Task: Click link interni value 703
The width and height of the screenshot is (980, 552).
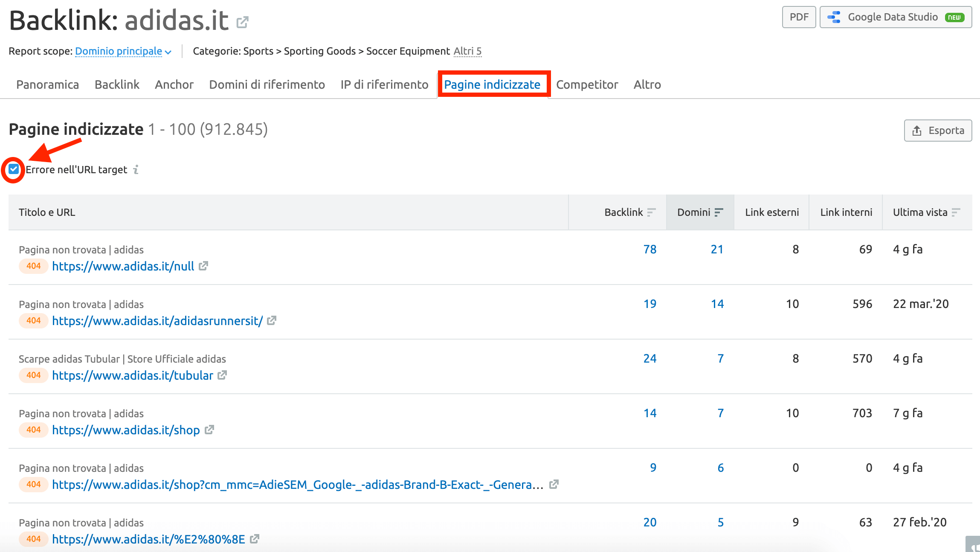Action: click(x=862, y=413)
